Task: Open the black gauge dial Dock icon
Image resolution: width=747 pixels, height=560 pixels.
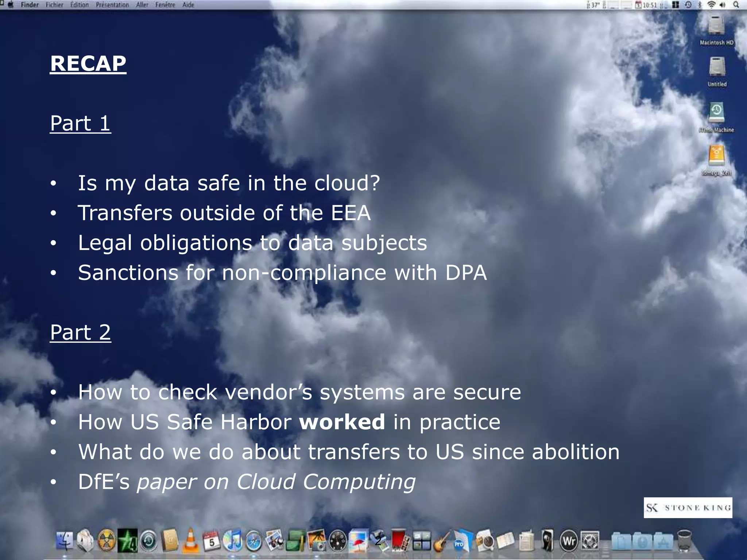Action: click(x=338, y=541)
